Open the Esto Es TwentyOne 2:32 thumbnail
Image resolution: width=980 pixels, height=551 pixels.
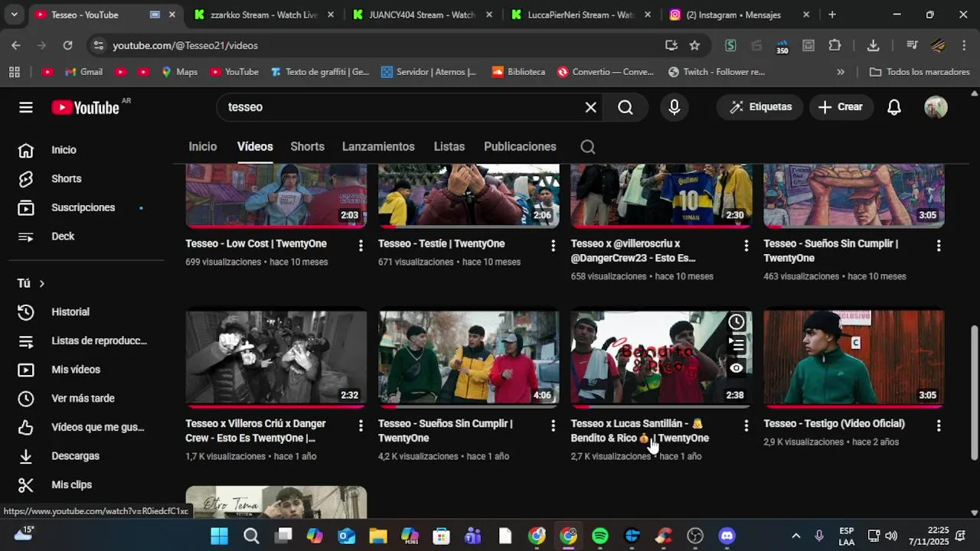(276, 357)
